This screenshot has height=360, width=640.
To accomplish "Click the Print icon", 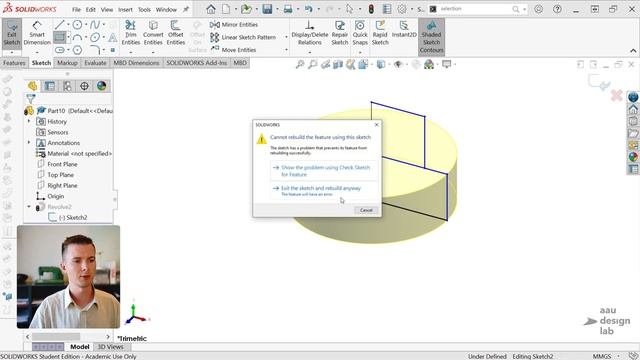I will [288, 9].
